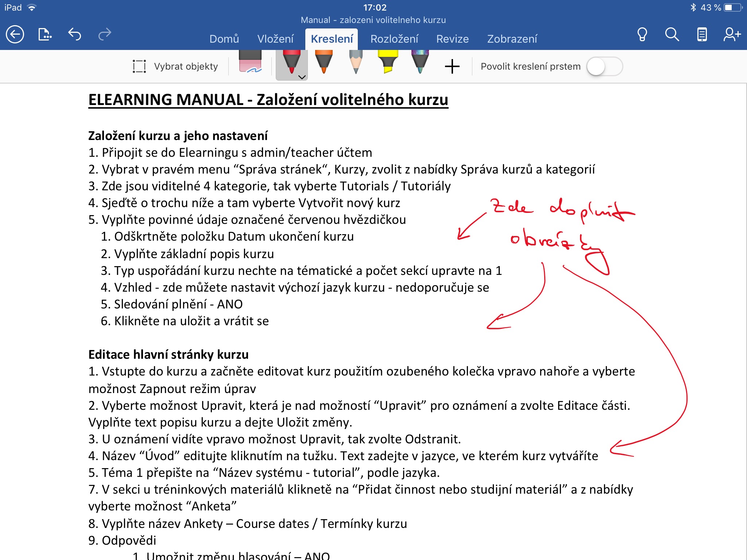Tap the redo arrow icon

coord(105,34)
